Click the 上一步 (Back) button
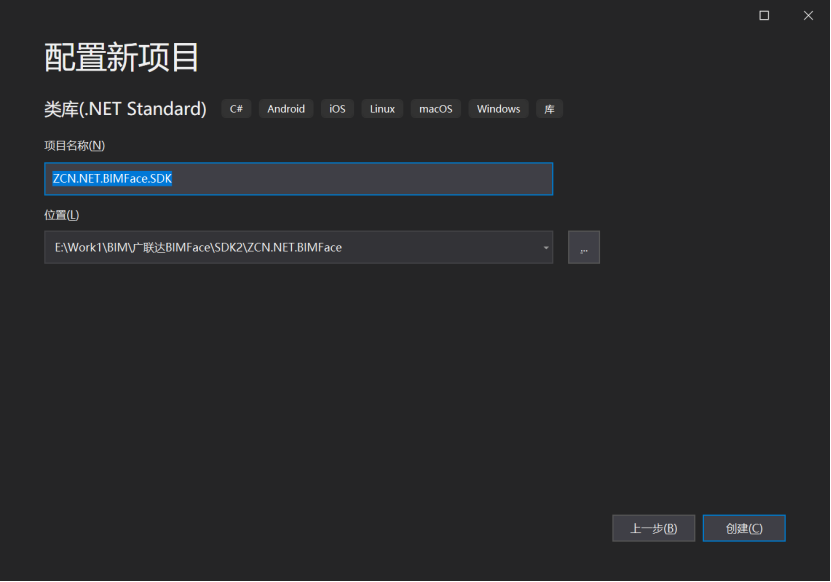Screen dimensions: 831x582 [653, 528]
